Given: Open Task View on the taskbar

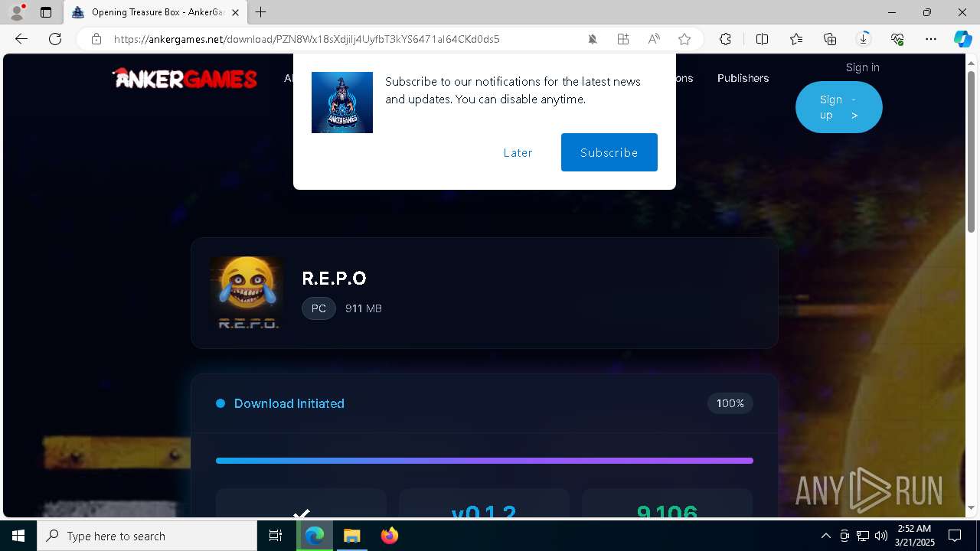Looking at the screenshot, I should 276,536.
